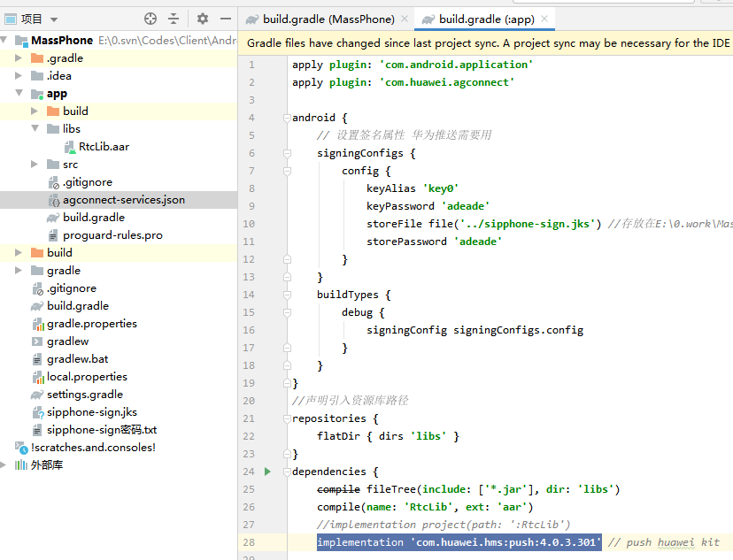Viewport: 733px width, 560px height.
Task: Select gradle.properties file
Action: [92, 324]
